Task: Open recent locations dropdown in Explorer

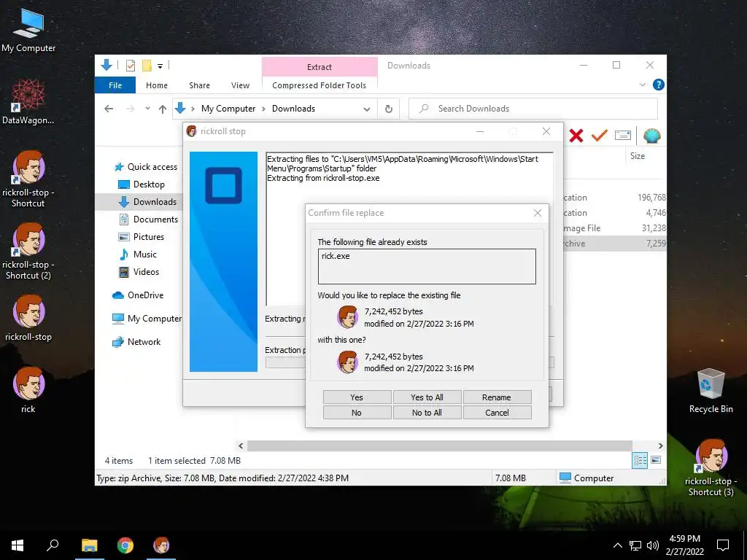Action: click(147, 109)
